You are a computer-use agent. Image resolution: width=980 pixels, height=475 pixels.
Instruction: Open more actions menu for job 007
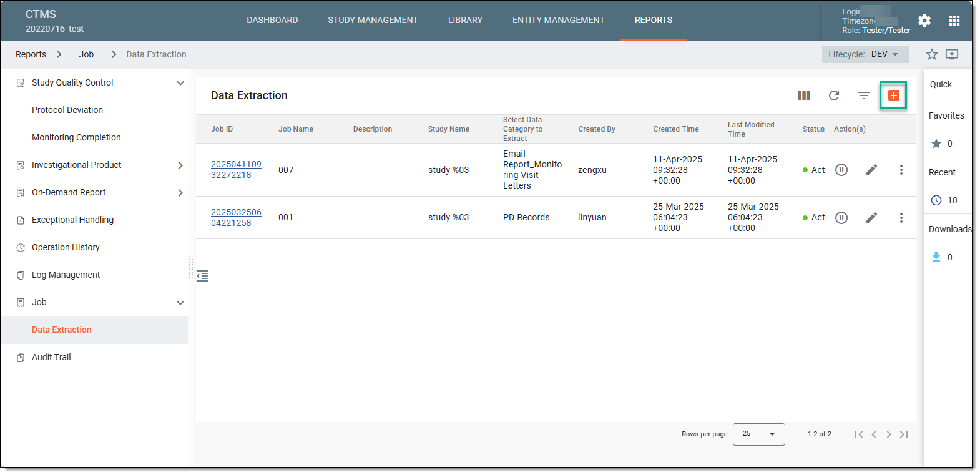click(901, 170)
